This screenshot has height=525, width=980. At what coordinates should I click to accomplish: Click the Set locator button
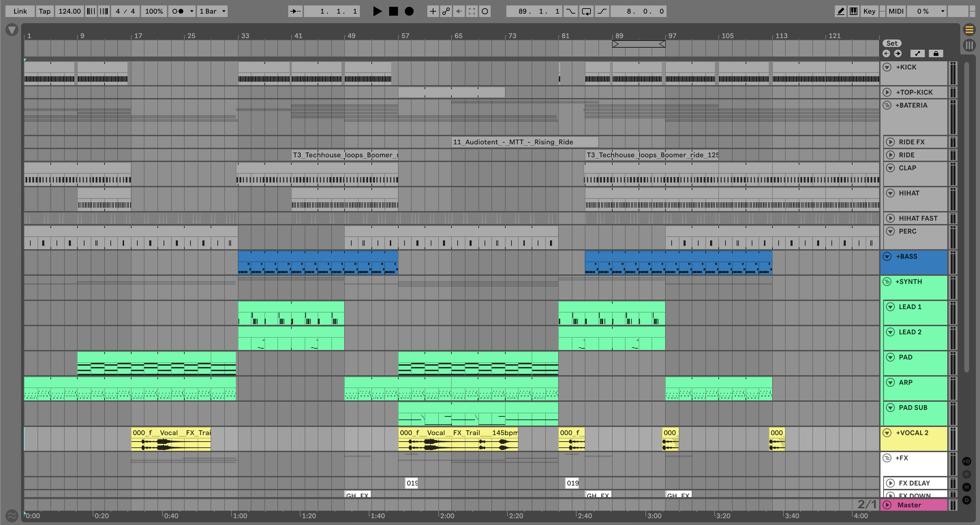[892, 43]
